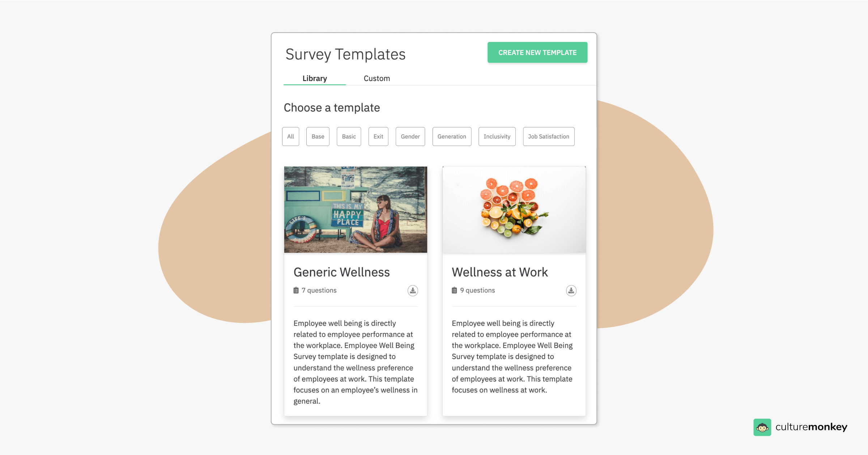Select the Generation filter tag
This screenshot has width=868, height=455.
tap(451, 136)
